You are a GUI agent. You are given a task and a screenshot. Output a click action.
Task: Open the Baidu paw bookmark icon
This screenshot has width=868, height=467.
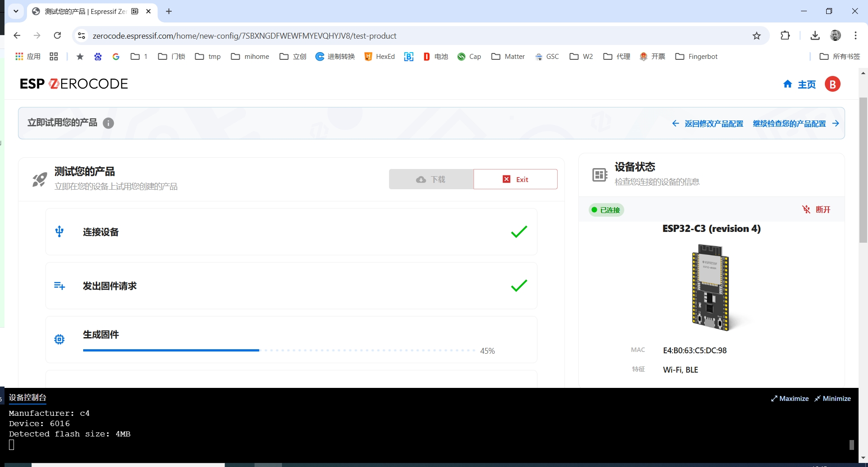98,57
